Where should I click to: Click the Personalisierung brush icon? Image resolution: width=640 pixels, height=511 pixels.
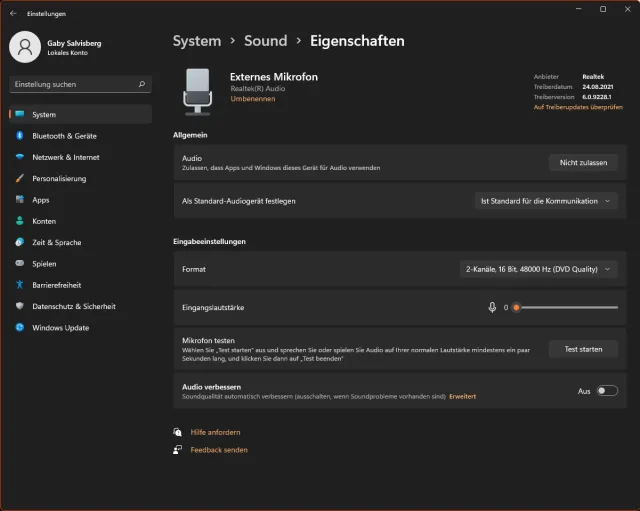click(x=19, y=179)
